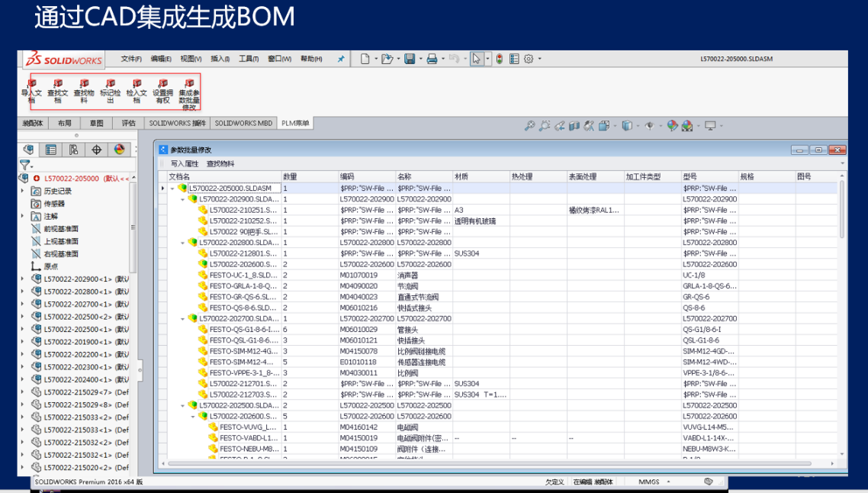
Task: Click the 查找物料 PLM toolbar icon
Action: click(x=84, y=83)
